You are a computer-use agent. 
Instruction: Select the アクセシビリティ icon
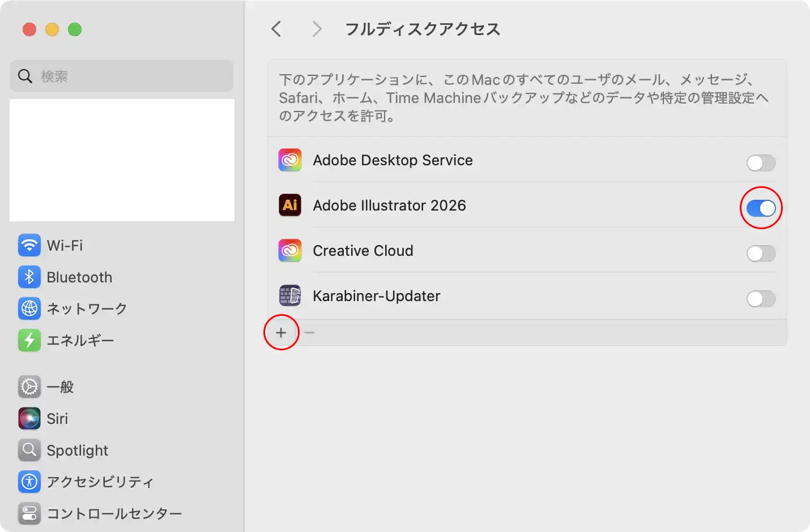[x=29, y=482]
